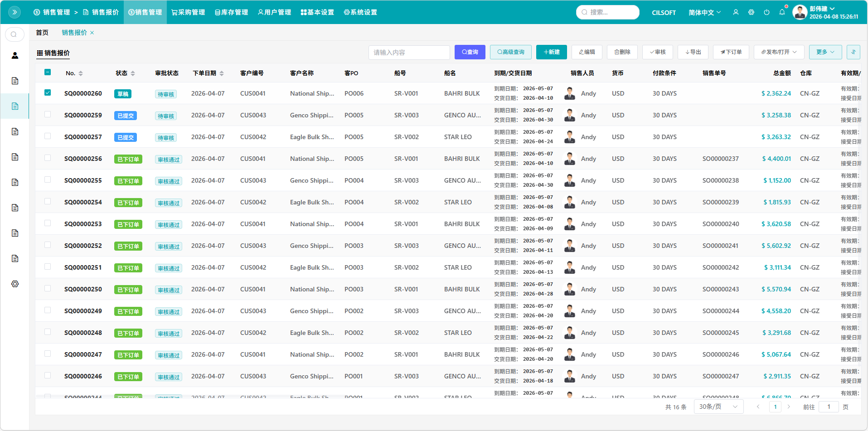Image resolution: width=868 pixels, height=431 pixels.
Task: Open the header settings gear icon
Action: click(751, 12)
